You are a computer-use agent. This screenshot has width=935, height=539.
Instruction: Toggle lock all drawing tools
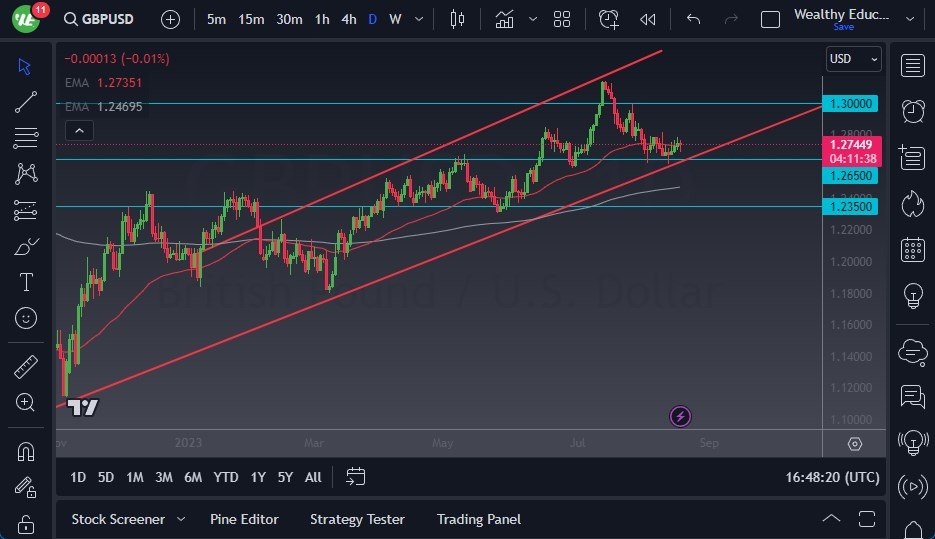[26, 523]
